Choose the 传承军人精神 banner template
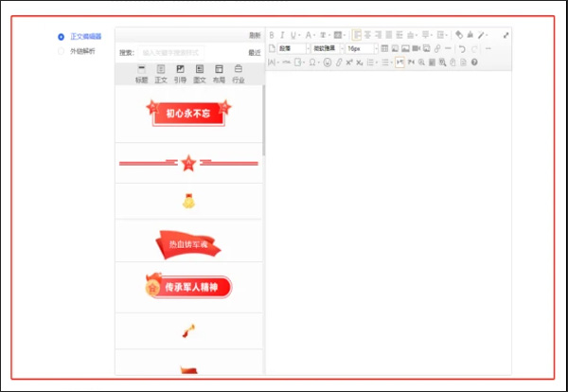 pyautogui.click(x=187, y=287)
